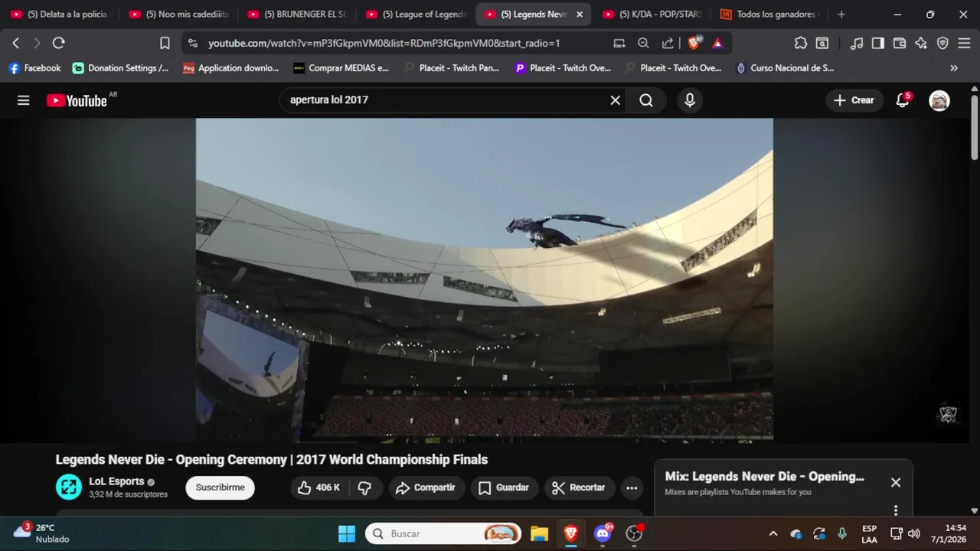Open a new browser tab
The width and height of the screenshot is (980, 551).
(x=841, y=15)
